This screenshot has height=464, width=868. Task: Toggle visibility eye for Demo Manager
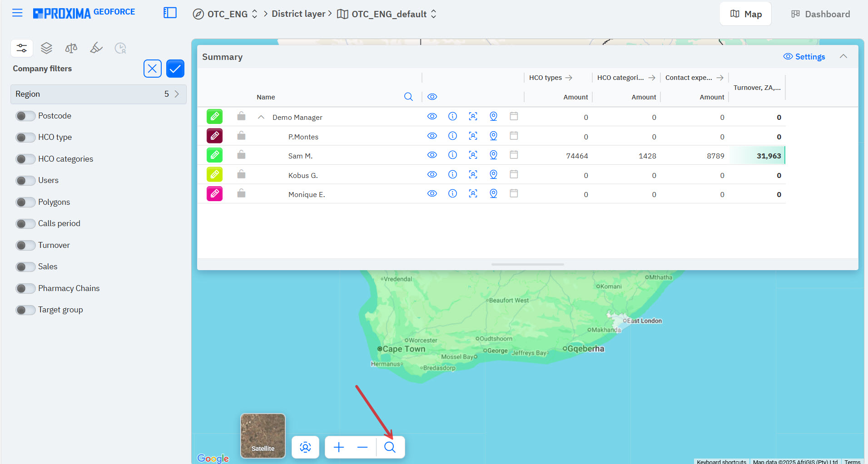[432, 117]
